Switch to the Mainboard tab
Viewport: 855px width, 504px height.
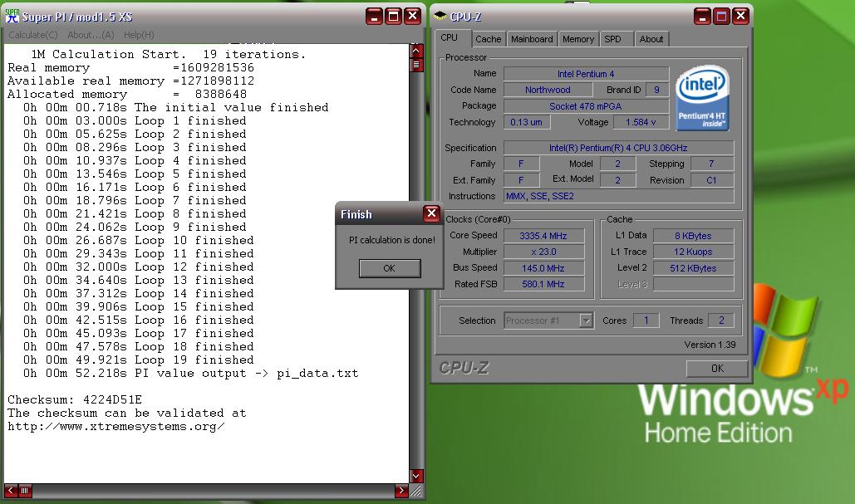click(x=532, y=39)
